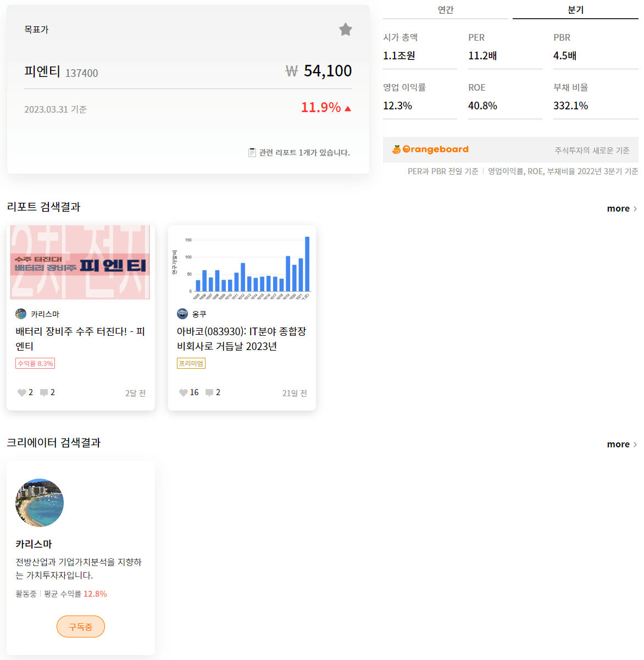Toggle the favorite star for 피엔티
This screenshot has width=644, height=660.
(346, 29)
